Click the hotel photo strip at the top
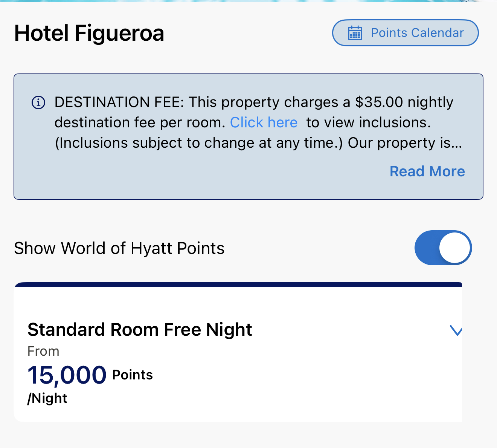 [248, 1]
